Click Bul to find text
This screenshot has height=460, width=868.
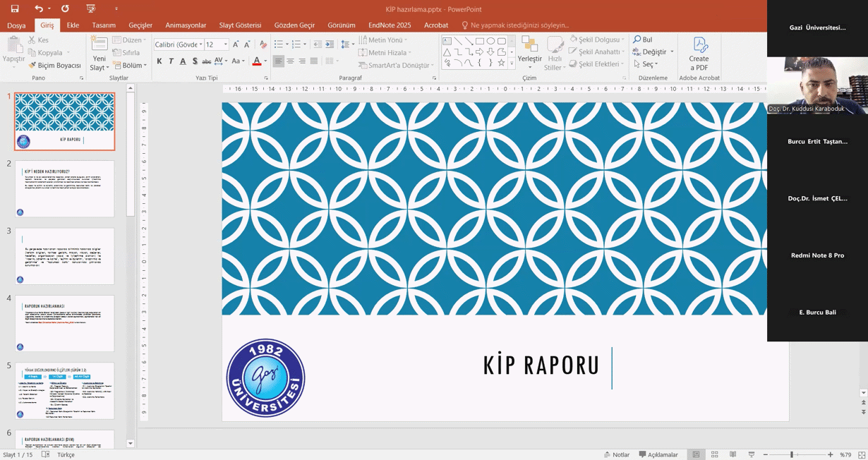click(643, 40)
